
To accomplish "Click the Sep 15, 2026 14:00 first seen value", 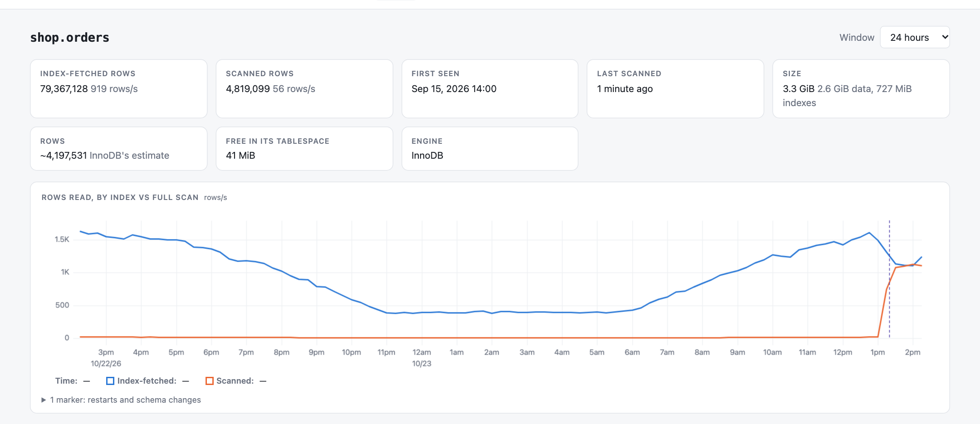I will pos(454,89).
